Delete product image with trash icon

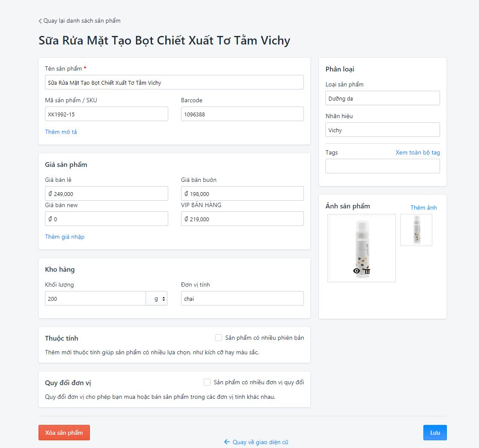(367, 271)
